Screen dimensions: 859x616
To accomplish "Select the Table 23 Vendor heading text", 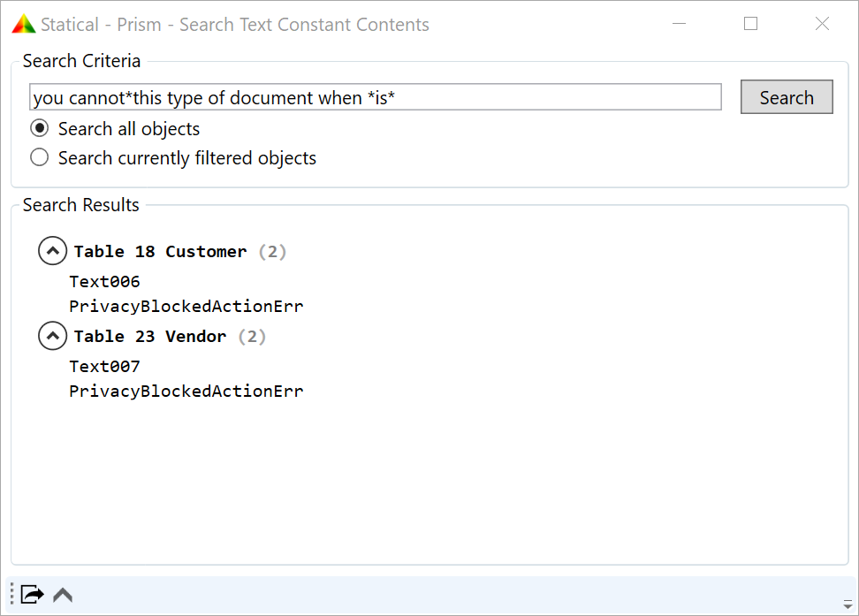I will [x=150, y=336].
